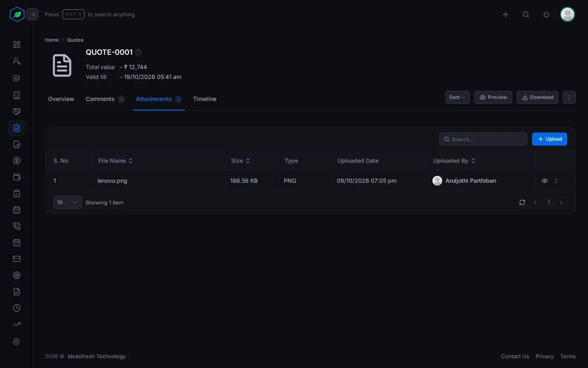Viewport: 588px width, 368px height.
Task: Select the highlighted quotes document sidebar icon
Action: tap(17, 128)
